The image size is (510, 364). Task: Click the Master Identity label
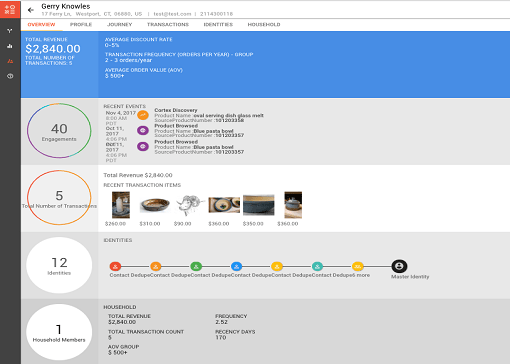(410, 277)
